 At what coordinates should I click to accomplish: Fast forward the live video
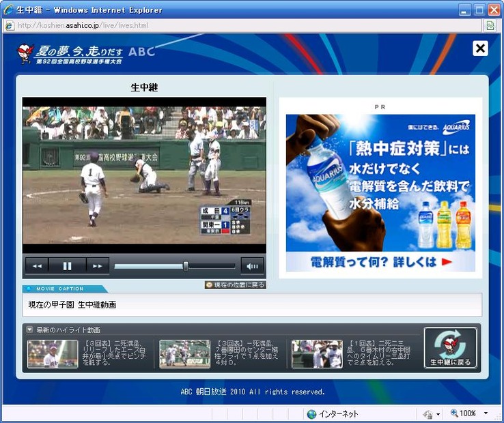click(x=98, y=266)
